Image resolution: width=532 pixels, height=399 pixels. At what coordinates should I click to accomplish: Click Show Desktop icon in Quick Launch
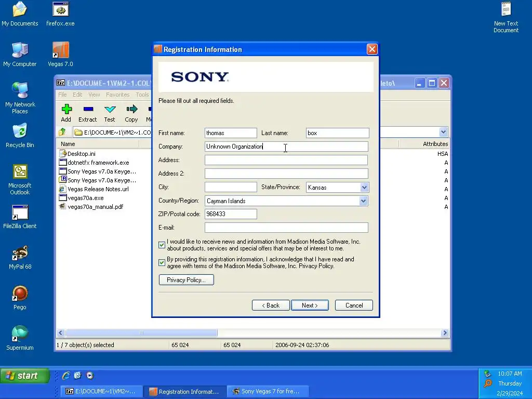click(x=78, y=375)
